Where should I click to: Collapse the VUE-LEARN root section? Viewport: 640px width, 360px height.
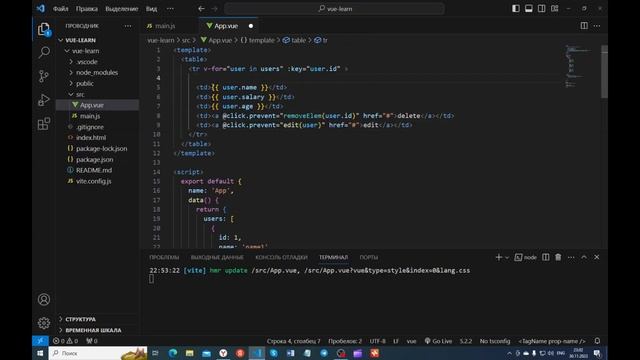pos(61,40)
